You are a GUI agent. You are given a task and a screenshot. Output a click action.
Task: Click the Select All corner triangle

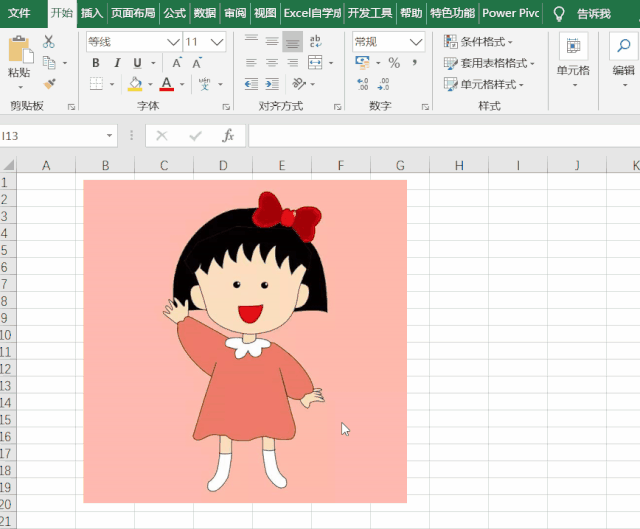click(8, 165)
